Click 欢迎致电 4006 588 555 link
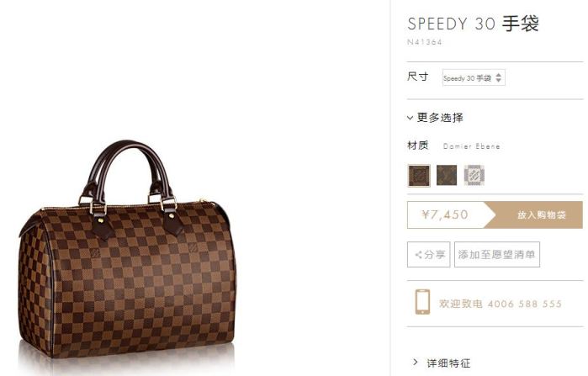 (x=501, y=304)
